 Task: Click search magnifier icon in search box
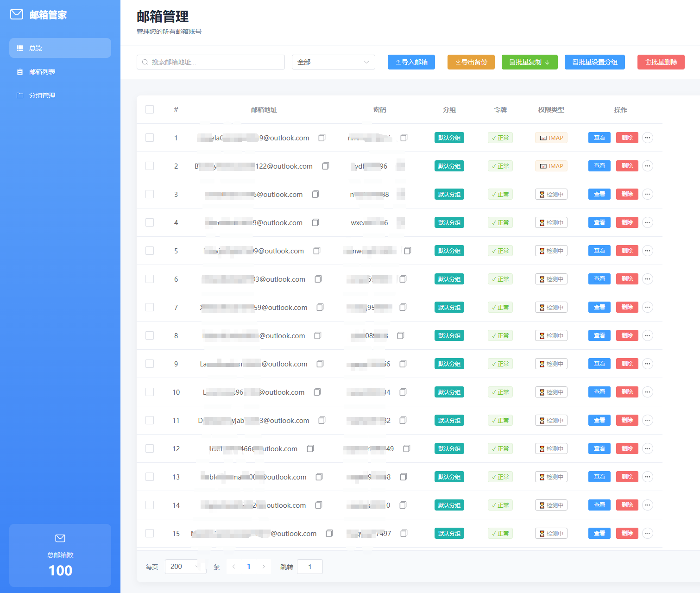pyautogui.click(x=145, y=62)
